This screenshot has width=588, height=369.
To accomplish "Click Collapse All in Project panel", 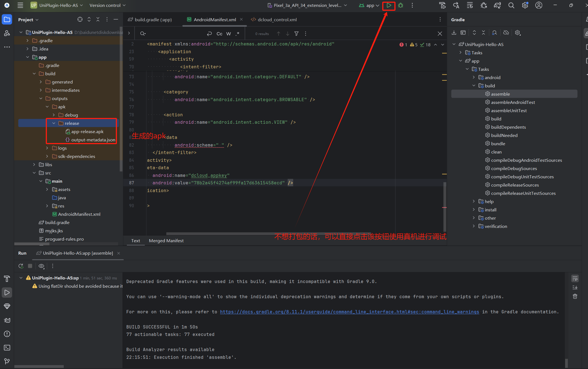I will [98, 19].
